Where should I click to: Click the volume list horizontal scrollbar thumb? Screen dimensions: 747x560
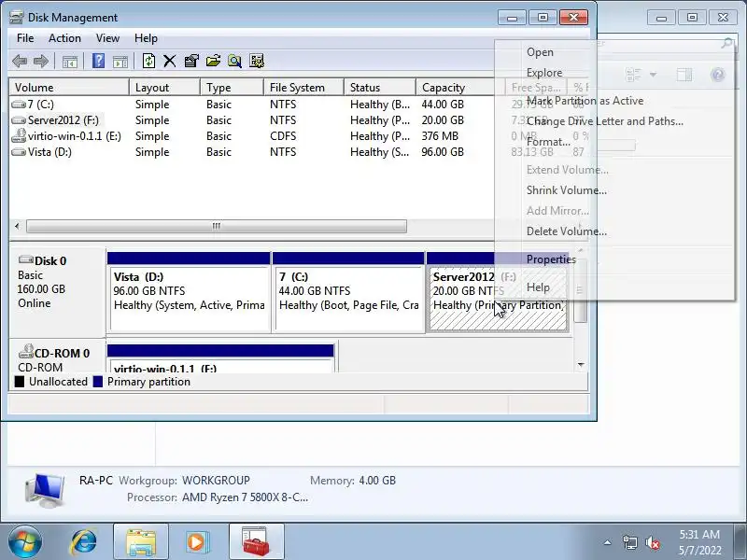click(x=217, y=226)
